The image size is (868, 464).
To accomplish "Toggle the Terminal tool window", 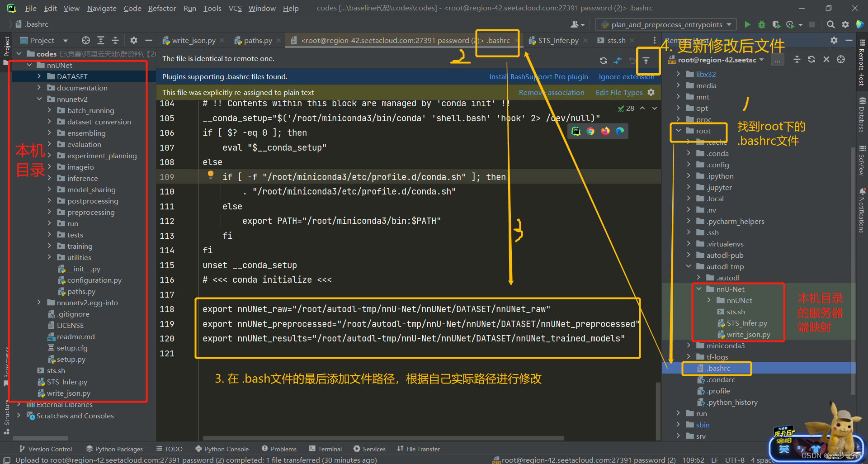I will coord(325,449).
